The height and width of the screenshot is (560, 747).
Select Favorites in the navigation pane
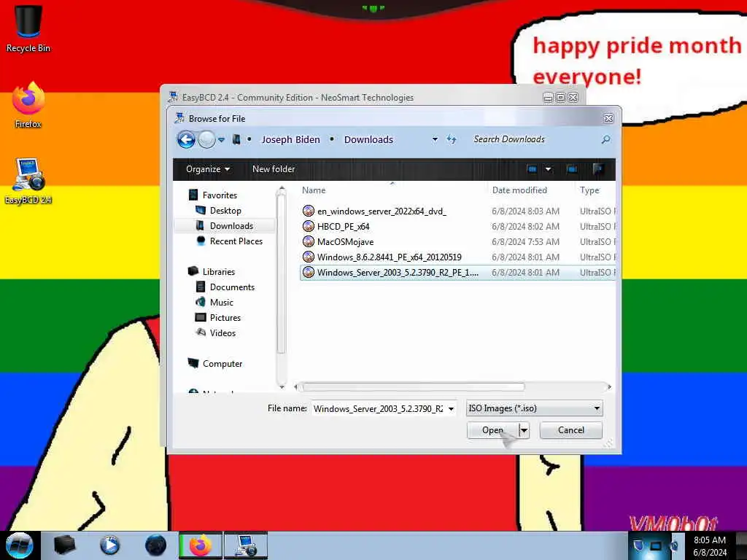219,195
